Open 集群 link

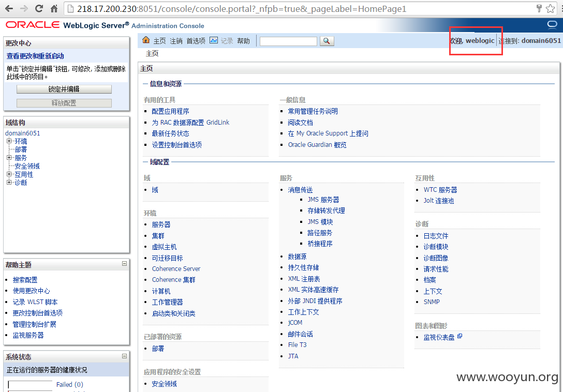[x=158, y=236]
